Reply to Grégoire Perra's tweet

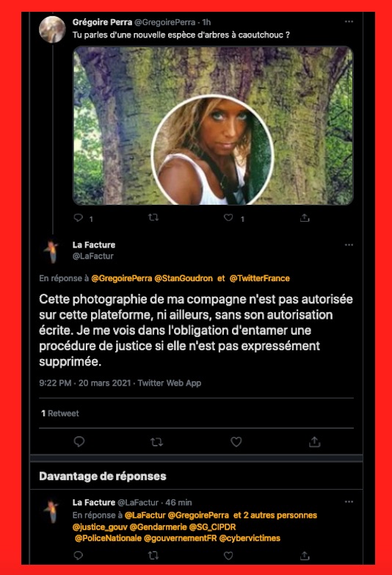pos(79,218)
